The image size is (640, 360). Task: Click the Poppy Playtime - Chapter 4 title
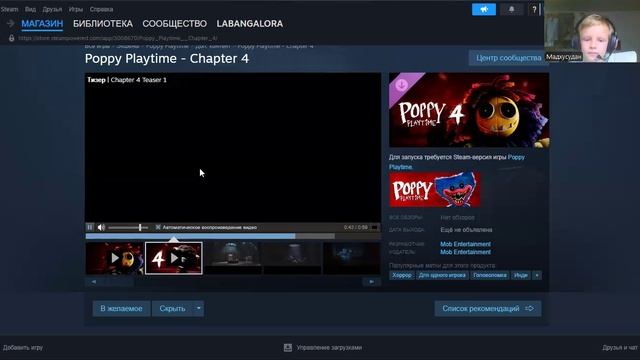(167, 59)
